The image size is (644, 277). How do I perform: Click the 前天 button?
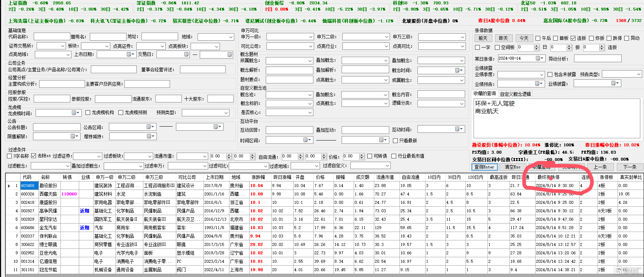[x=483, y=38]
